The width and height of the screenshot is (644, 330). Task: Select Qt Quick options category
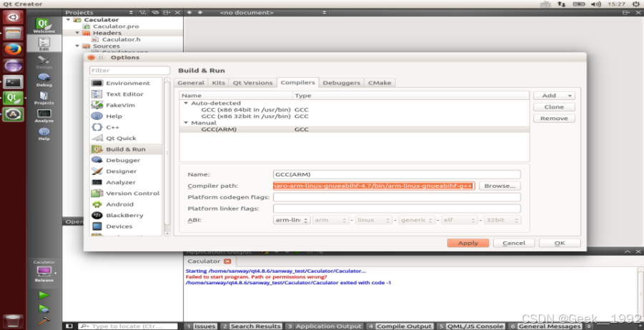(x=127, y=139)
